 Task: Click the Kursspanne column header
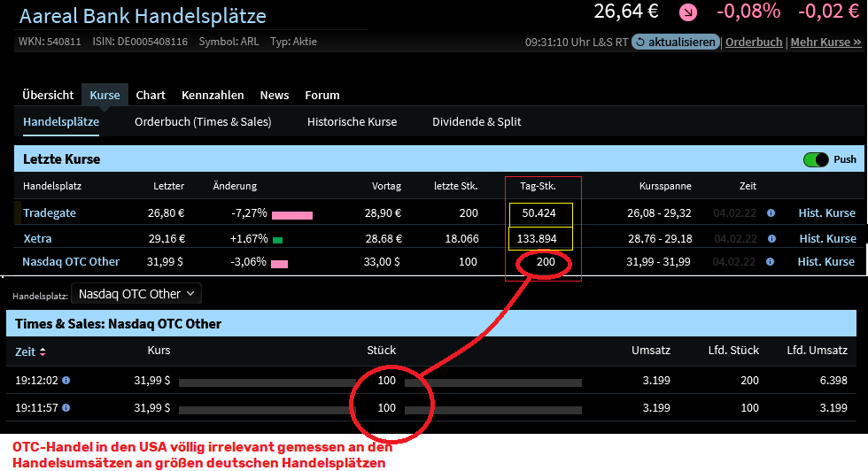click(665, 186)
